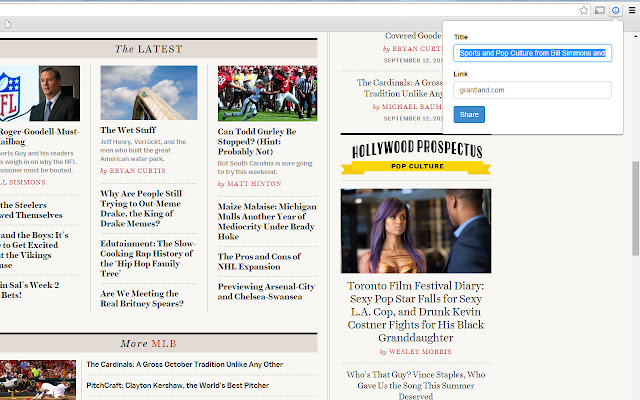Click the blue share extension icon
This screenshot has width=640, height=400.
[x=616, y=10]
